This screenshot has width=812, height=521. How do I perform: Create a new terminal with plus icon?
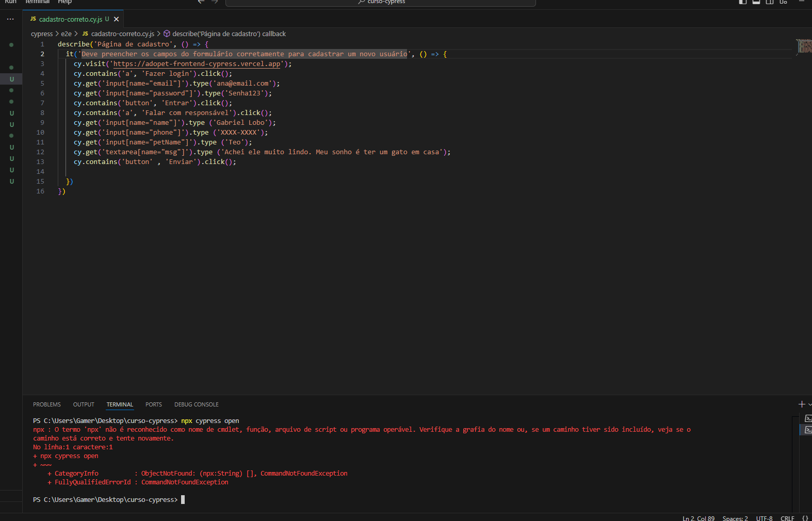coord(802,404)
